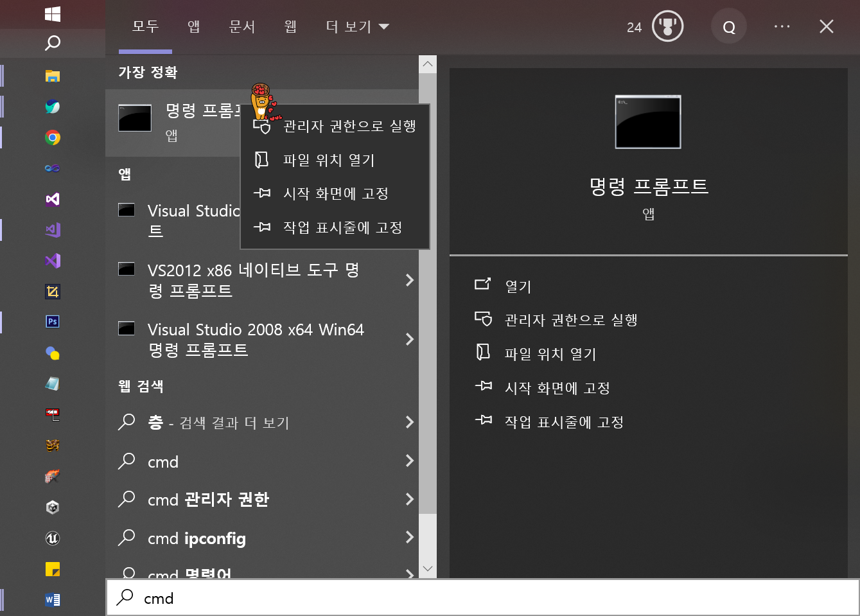The height and width of the screenshot is (616, 860).
Task: Expand the VS2012 x86 네이티브 도구 result chevron
Action: click(409, 280)
